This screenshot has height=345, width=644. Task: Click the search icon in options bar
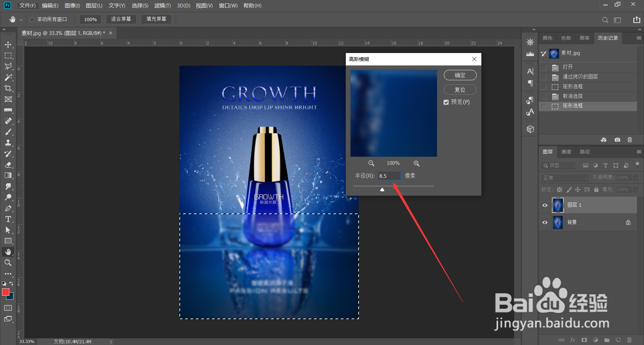pyautogui.click(x=605, y=20)
